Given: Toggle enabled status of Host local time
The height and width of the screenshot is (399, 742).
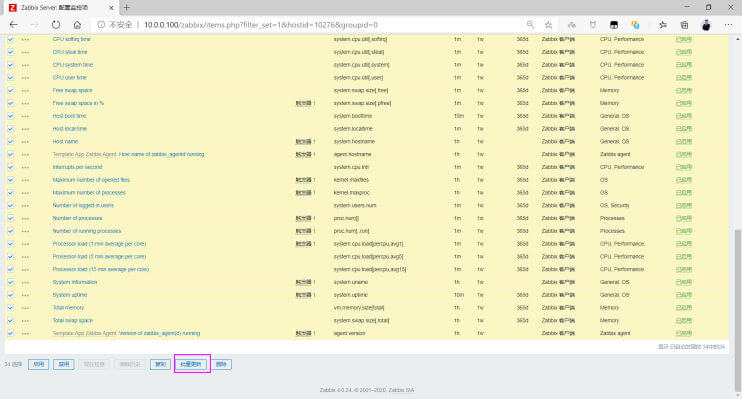Looking at the screenshot, I should click(x=684, y=129).
